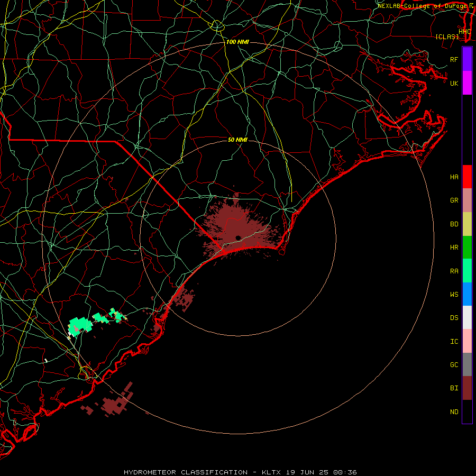Click the WS legend label
The height and width of the screenshot is (476, 476).
point(454,295)
